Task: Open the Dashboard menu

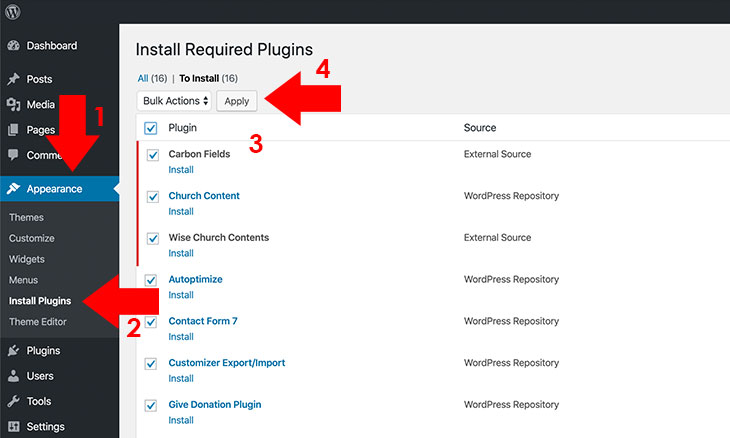Action: pos(52,46)
